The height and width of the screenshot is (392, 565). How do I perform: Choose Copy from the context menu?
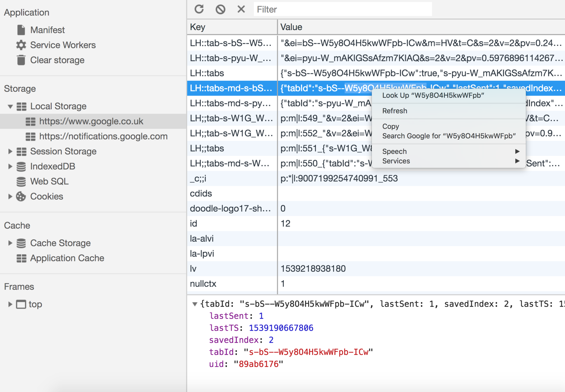tap(391, 126)
